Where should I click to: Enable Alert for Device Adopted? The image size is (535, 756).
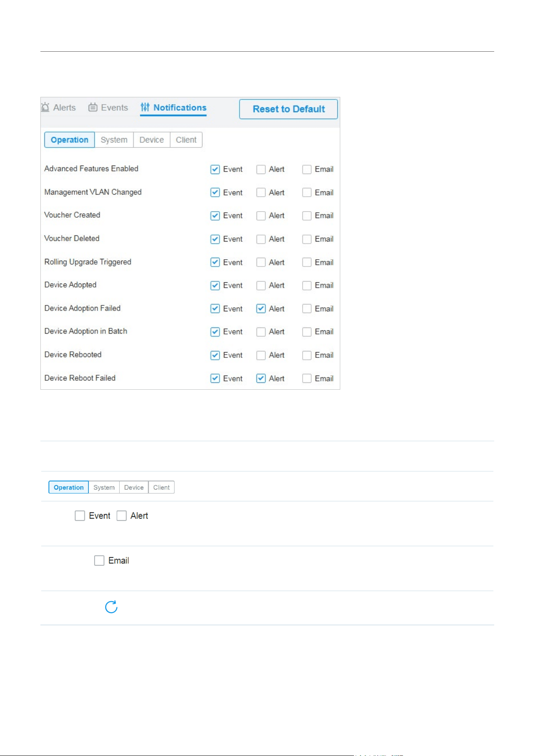[x=261, y=286]
